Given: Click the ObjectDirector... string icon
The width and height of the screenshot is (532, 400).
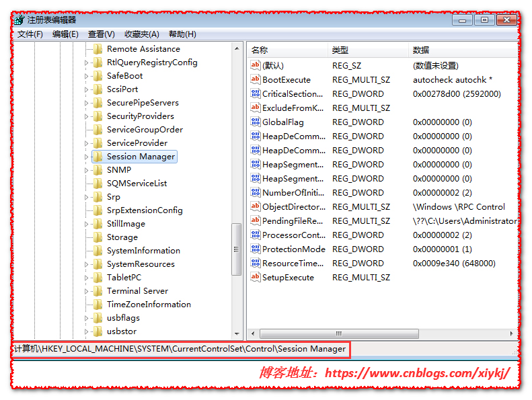Looking at the screenshot, I should (x=255, y=206).
